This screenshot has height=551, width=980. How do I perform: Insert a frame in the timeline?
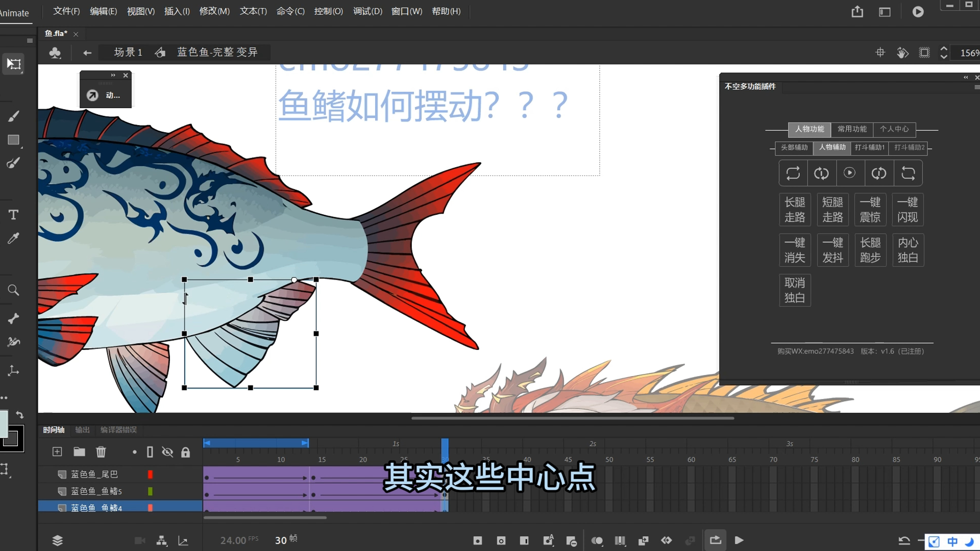[x=524, y=541]
